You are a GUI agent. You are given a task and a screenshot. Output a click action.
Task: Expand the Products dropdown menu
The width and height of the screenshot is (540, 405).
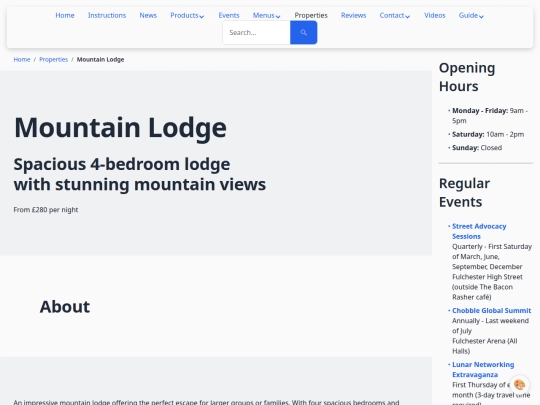click(x=187, y=15)
